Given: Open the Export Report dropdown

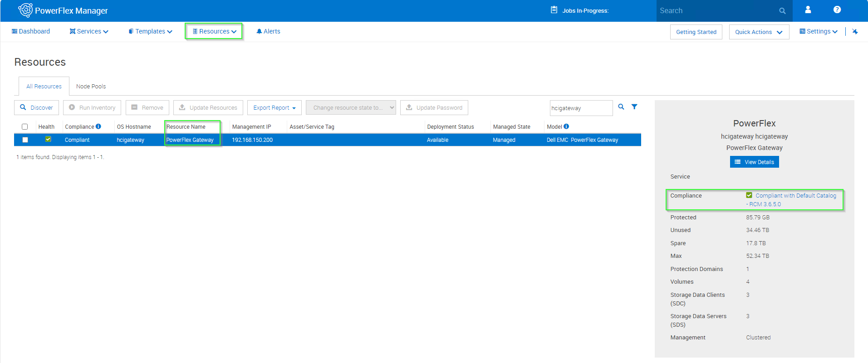Looking at the screenshot, I should 274,108.
